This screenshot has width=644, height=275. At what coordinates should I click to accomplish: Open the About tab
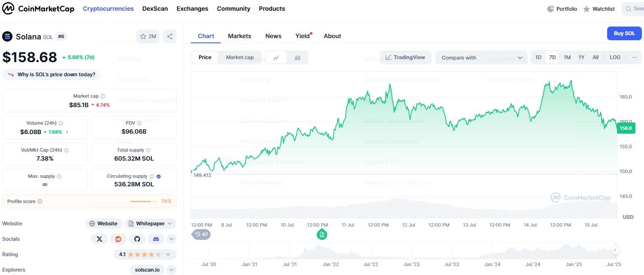tap(332, 36)
